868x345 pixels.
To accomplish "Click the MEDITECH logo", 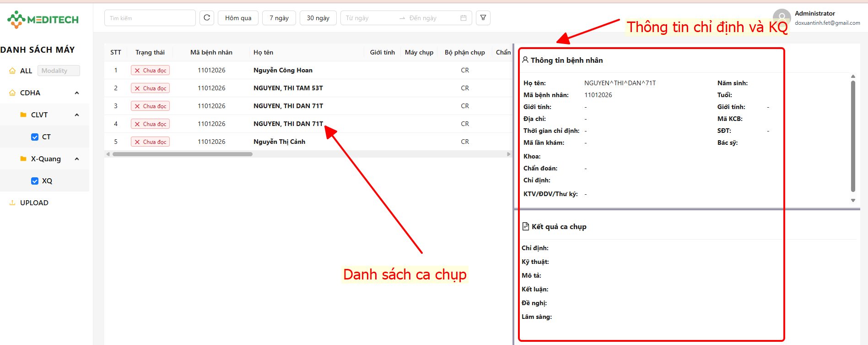I will click(43, 19).
